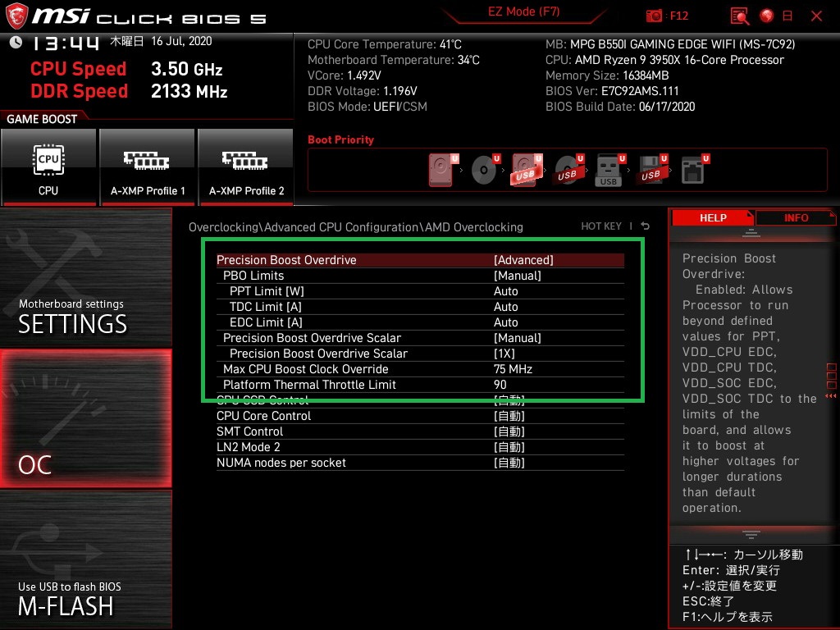Select the LN2 Mode 2 label
Screen dimensions: 840x630
248,447
